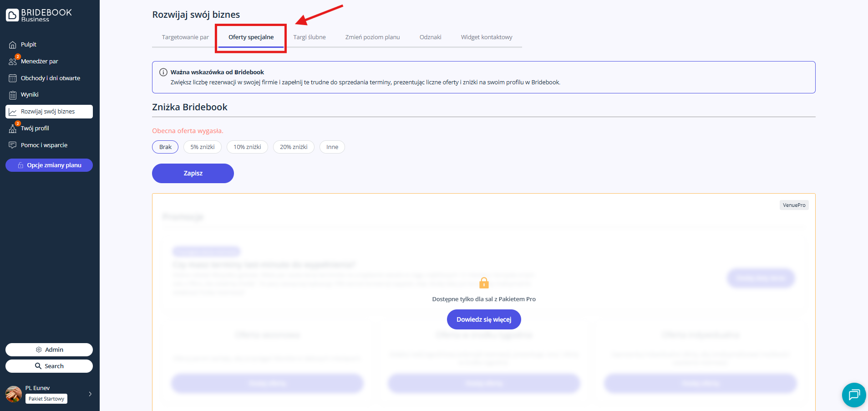This screenshot has height=411, width=868.
Task: Click the PL Eunev profile avatar
Action: (x=14, y=394)
